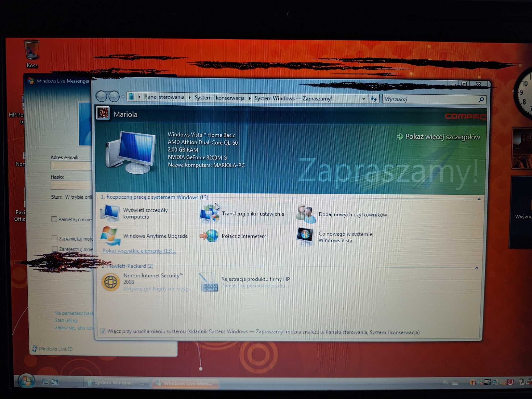Toggle 'Pamiętaj o mnie' checkbox in Messenger
This screenshot has height=399, width=532.
[x=54, y=219]
